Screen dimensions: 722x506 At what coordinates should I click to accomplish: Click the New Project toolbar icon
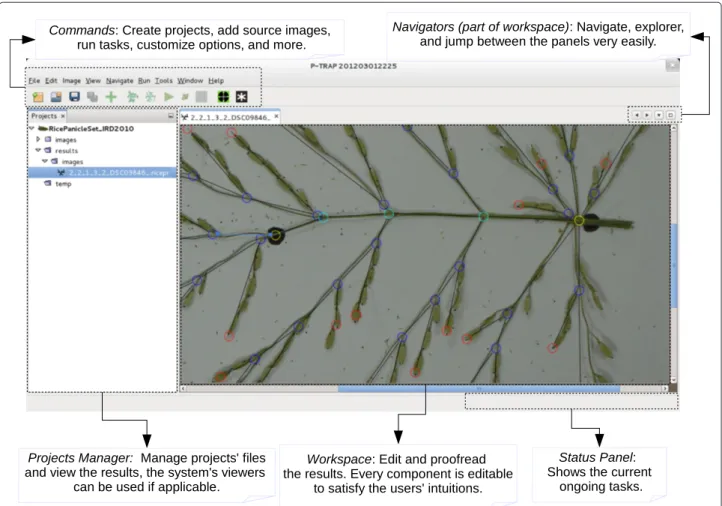click(x=38, y=97)
